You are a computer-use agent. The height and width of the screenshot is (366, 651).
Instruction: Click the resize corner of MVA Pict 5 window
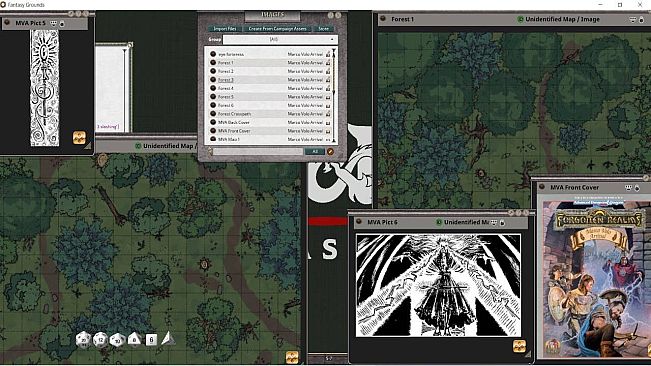point(88,146)
